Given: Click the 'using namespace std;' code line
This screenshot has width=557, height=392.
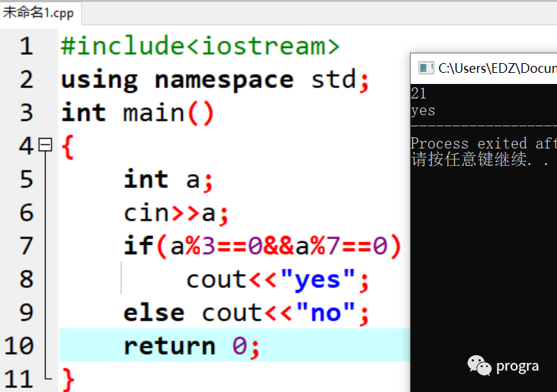Looking at the screenshot, I should pos(215,80).
